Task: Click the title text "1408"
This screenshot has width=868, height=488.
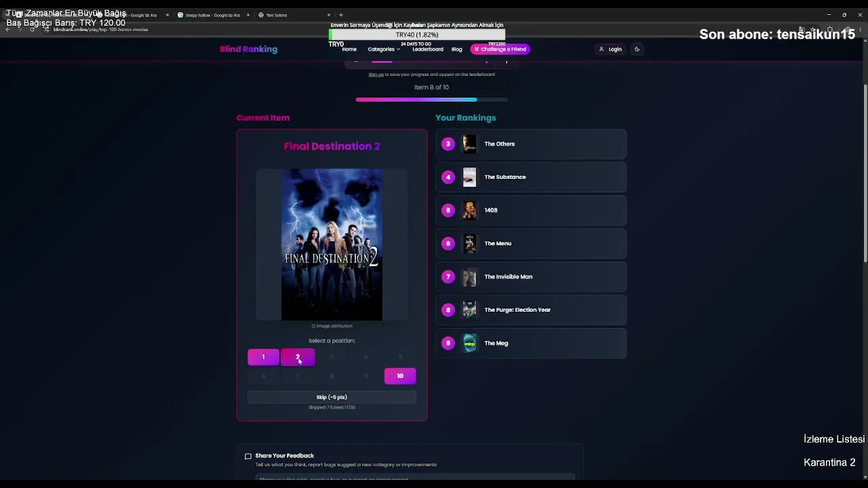Action: [491, 210]
